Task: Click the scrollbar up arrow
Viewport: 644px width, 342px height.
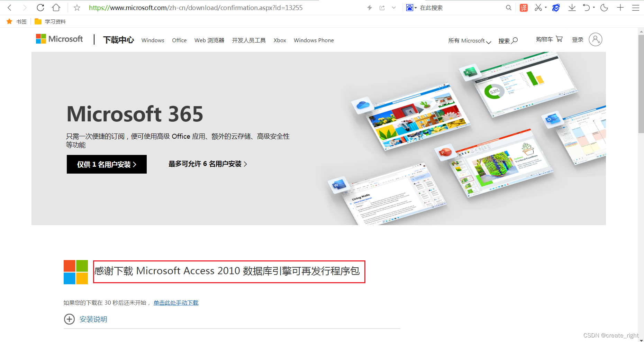Action: (x=641, y=31)
